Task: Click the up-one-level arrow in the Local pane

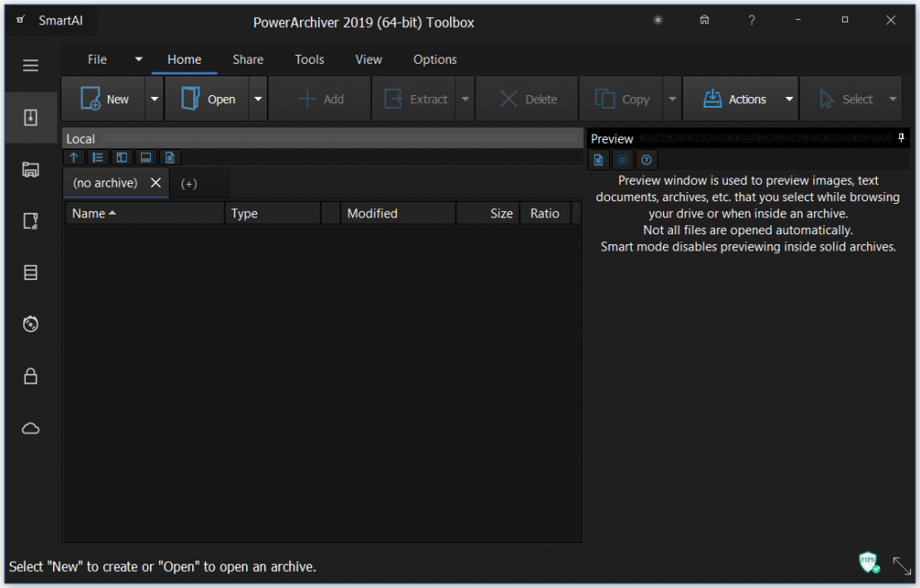Action: pyautogui.click(x=74, y=157)
